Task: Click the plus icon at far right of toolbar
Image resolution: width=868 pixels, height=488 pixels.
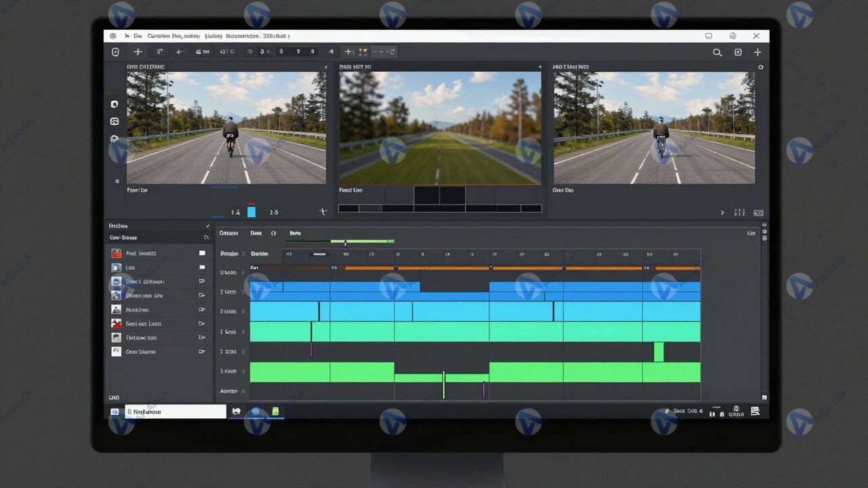Action: click(757, 52)
